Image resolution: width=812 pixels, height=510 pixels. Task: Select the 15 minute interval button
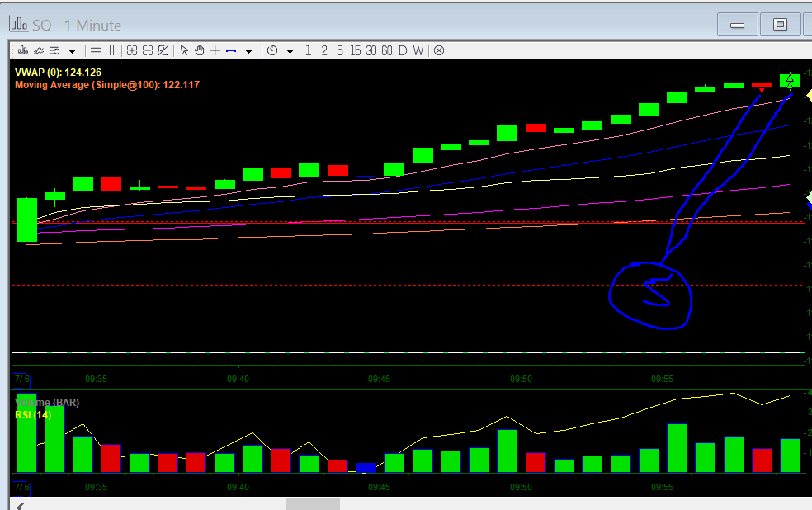click(355, 50)
